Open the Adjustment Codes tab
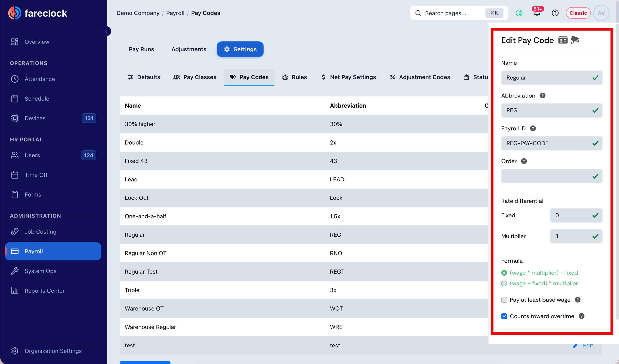619x364 pixels. pyautogui.click(x=420, y=77)
